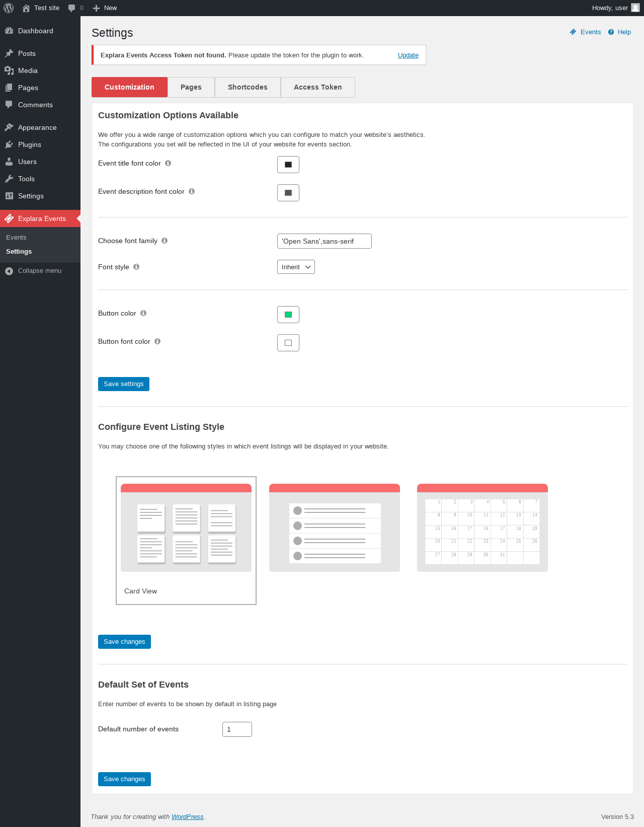Click info icon beside Font style
This screenshot has width=644, height=827.
[136, 267]
